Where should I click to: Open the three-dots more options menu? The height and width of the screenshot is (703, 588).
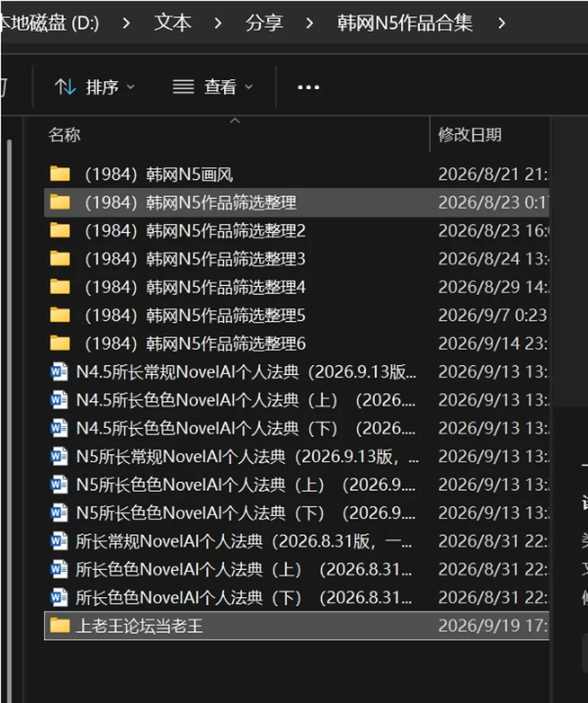tap(308, 88)
